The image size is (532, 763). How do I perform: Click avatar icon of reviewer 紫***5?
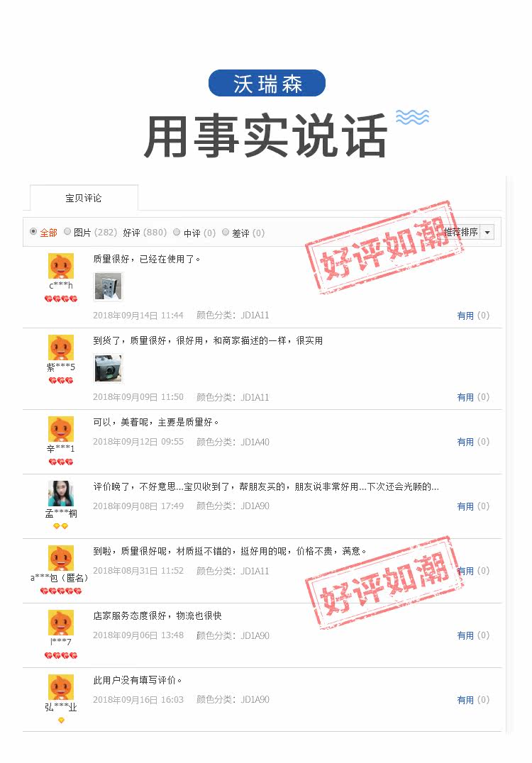pos(61,347)
